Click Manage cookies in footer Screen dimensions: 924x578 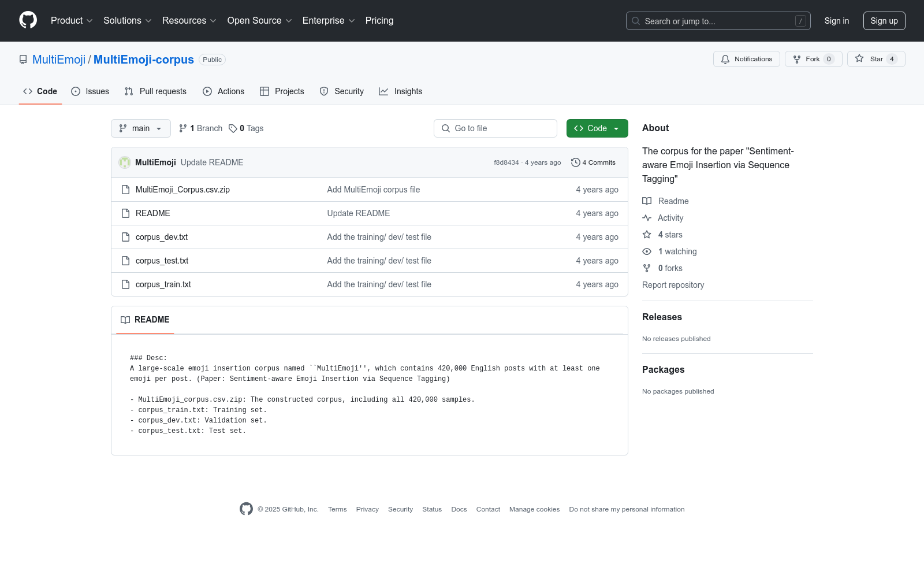534,509
